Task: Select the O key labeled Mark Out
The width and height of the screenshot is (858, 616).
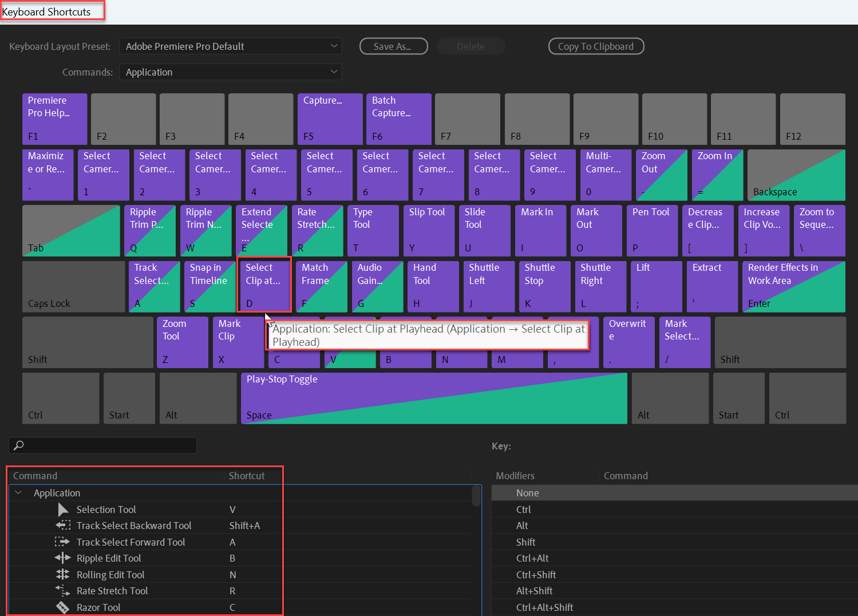Action: 596,231
